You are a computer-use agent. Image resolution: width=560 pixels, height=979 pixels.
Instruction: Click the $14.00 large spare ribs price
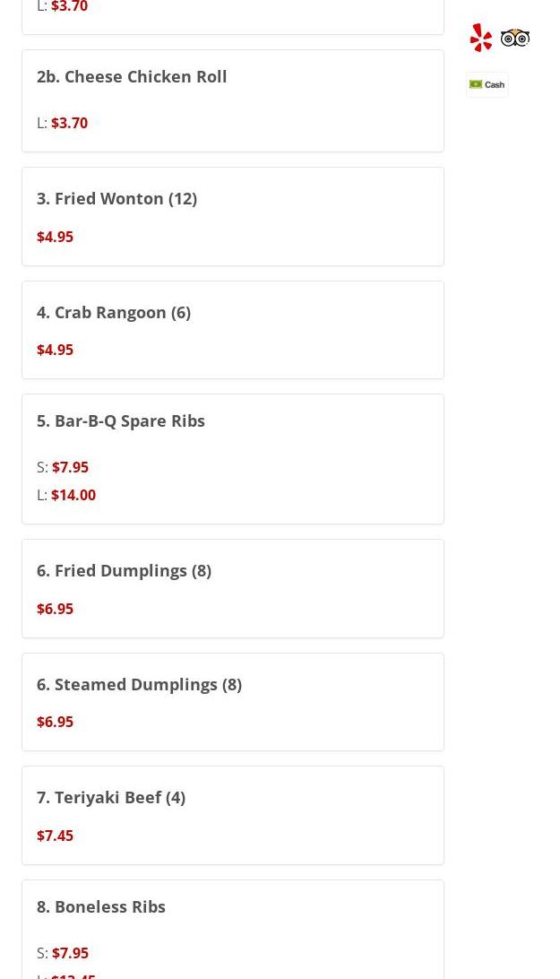73,495
